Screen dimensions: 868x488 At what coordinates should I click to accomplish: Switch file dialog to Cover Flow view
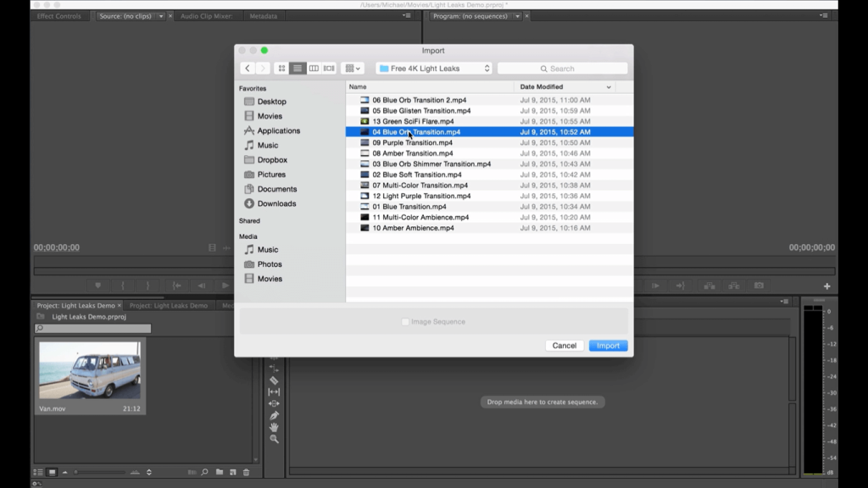[329, 69]
